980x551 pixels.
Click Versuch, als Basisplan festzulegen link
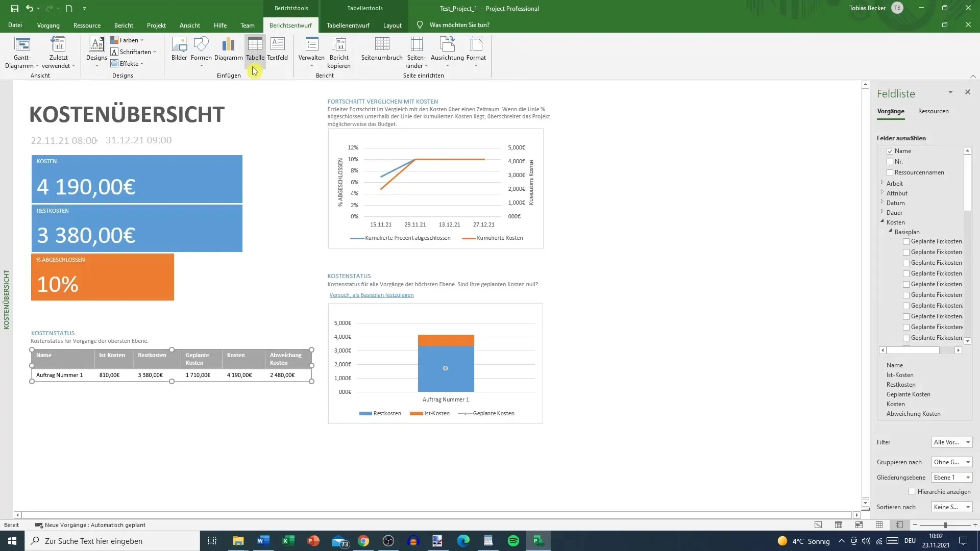tap(372, 295)
